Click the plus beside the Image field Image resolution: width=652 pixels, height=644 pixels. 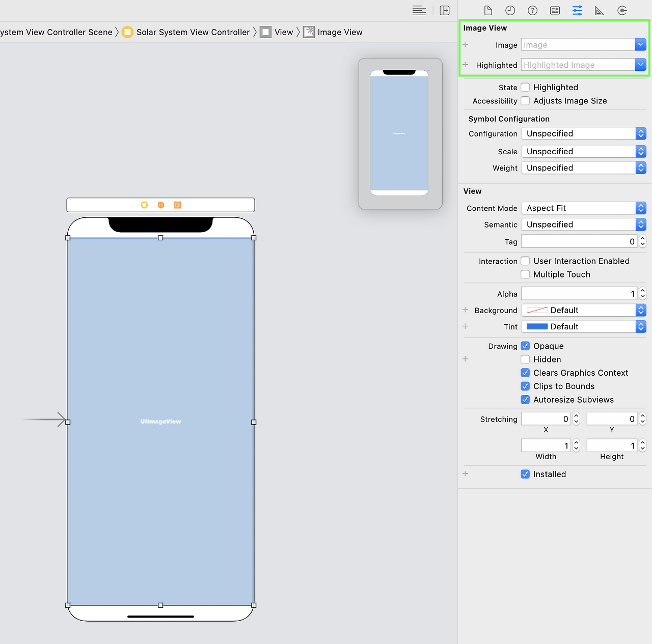(x=465, y=45)
